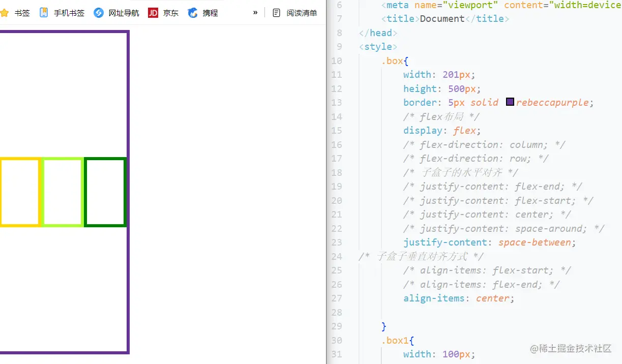622x364 pixels.
Task: Open the 京东 JD bookmark
Action: (163, 13)
